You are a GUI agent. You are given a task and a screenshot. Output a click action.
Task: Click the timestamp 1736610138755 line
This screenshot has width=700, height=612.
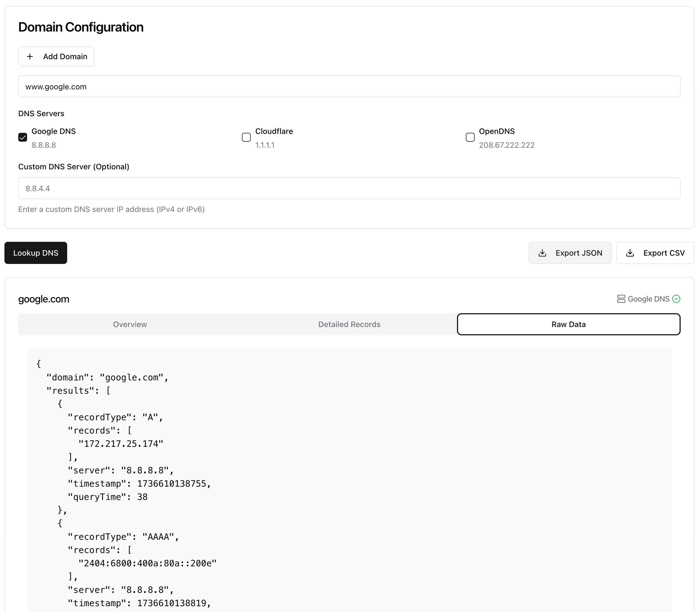139,484
